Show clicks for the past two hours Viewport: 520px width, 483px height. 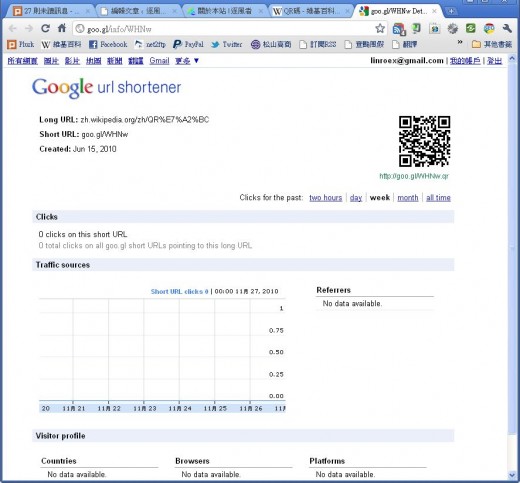(326, 198)
